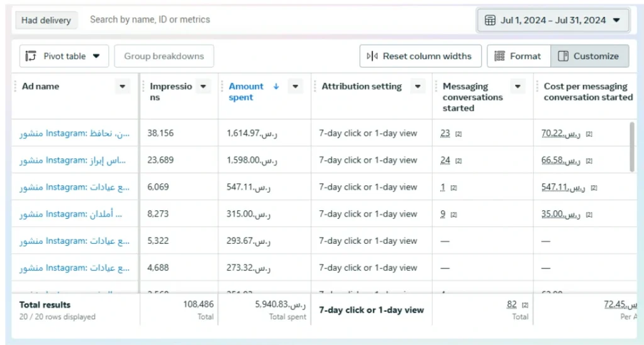Open the Instagram ad that spent 315.00
The width and height of the screenshot is (644, 345).
[70, 214]
